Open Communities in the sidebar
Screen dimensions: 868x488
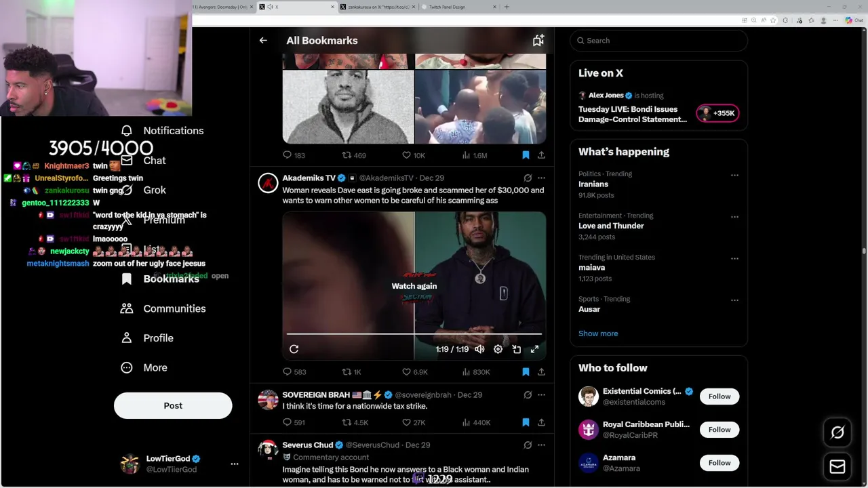click(x=163, y=308)
